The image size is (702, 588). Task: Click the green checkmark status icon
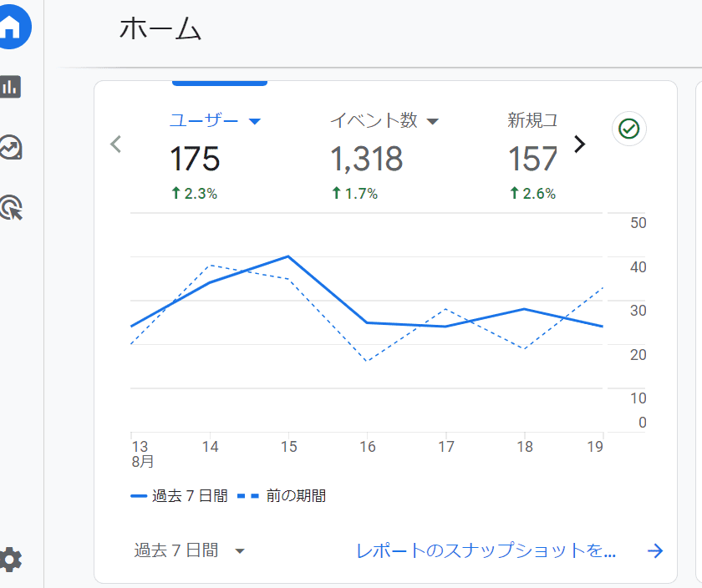[x=629, y=129]
